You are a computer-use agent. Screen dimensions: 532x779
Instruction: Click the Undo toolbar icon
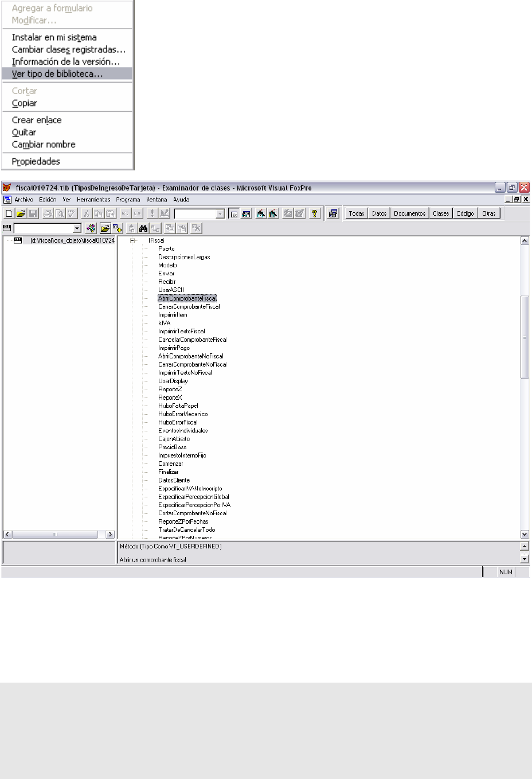pos(125,213)
